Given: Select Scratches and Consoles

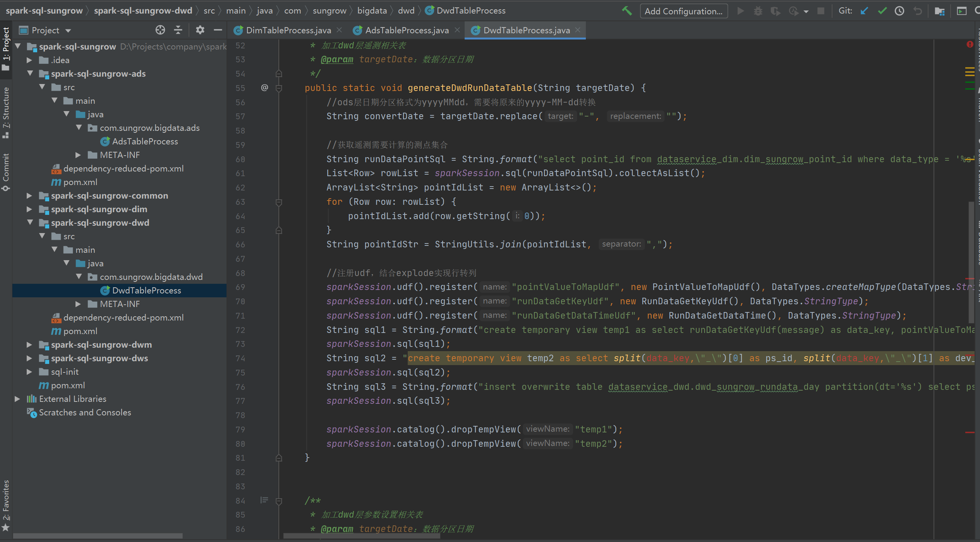Looking at the screenshot, I should click(x=85, y=412).
